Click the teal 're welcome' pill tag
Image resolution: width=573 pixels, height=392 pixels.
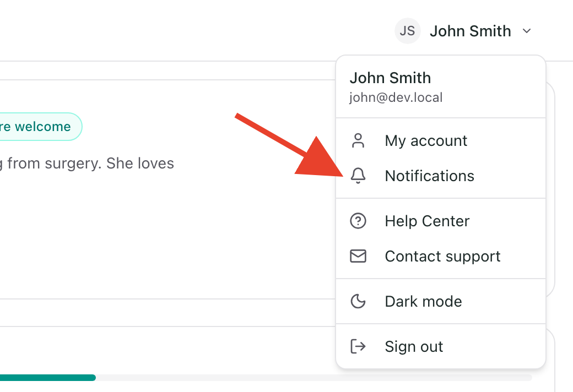tap(40, 127)
